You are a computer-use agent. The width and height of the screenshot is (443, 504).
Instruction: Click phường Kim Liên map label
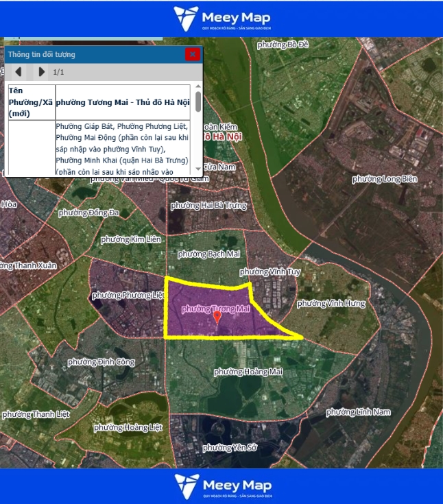(x=125, y=239)
